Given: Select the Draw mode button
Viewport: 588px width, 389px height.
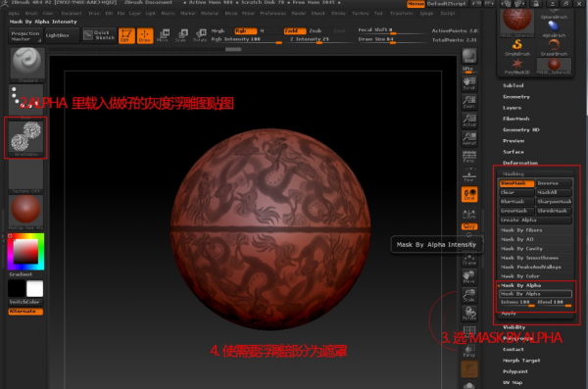Looking at the screenshot, I should [x=145, y=35].
